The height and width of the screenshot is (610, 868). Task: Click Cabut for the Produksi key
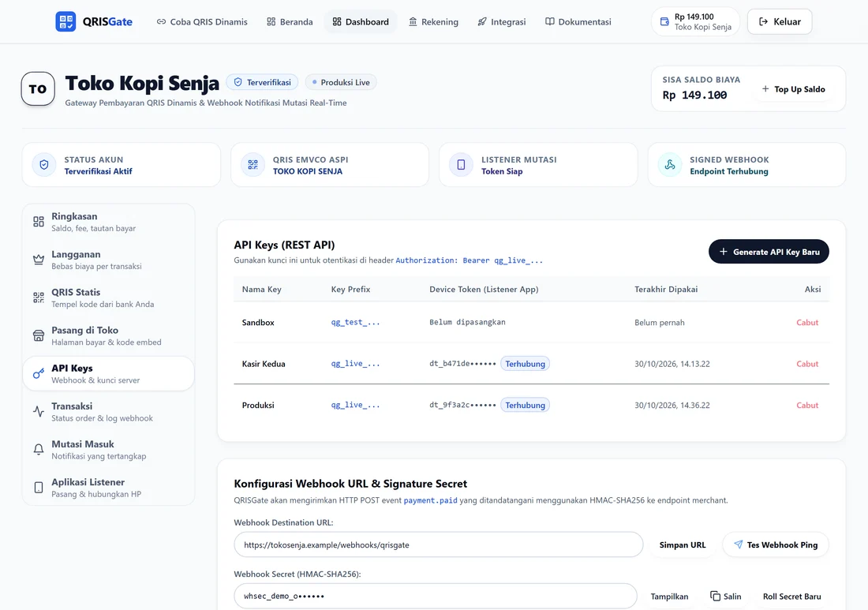[807, 405]
